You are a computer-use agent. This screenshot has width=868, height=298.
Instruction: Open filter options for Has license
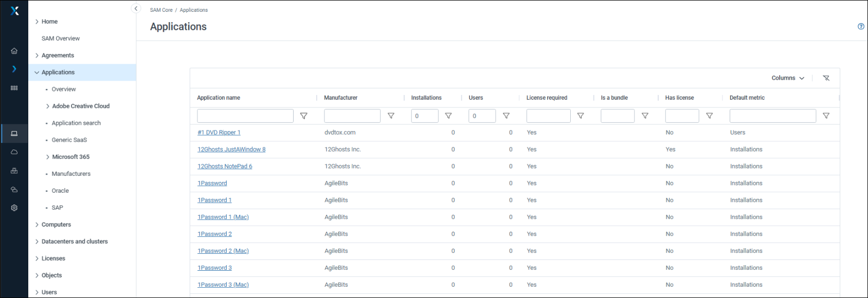click(709, 116)
